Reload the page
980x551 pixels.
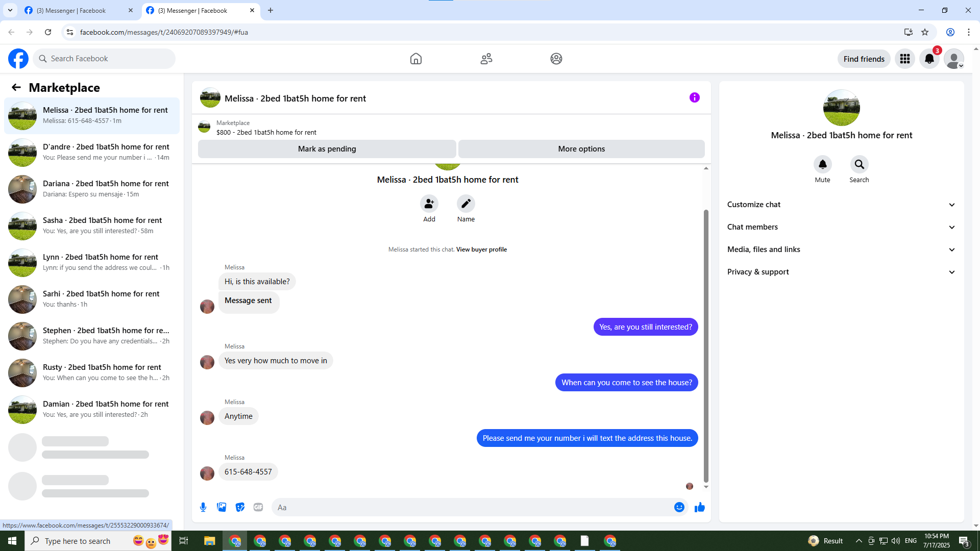[48, 32]
